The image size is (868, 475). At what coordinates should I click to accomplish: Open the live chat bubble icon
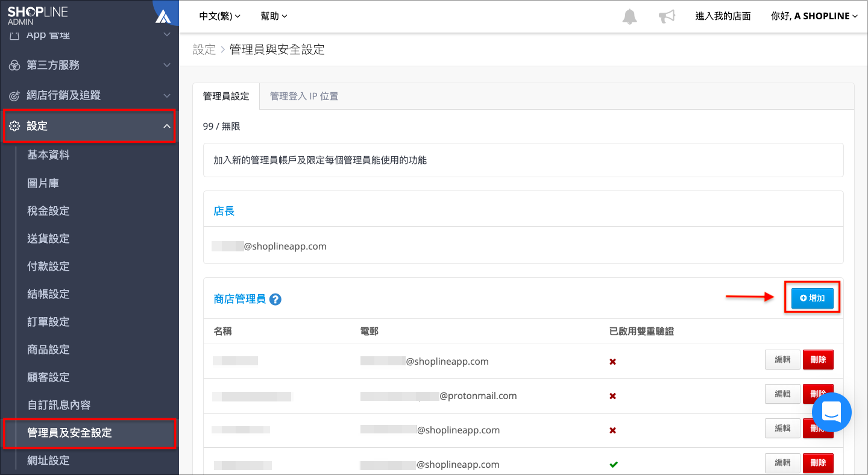(x=831, y=412)
